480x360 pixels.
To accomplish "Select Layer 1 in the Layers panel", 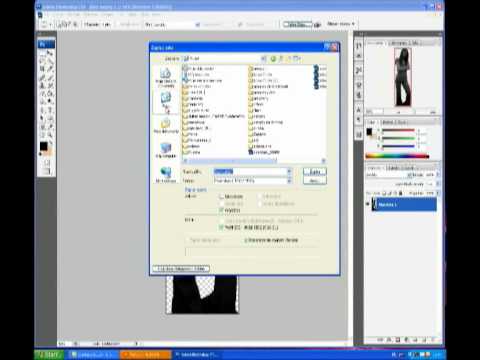I will [404, 204].
